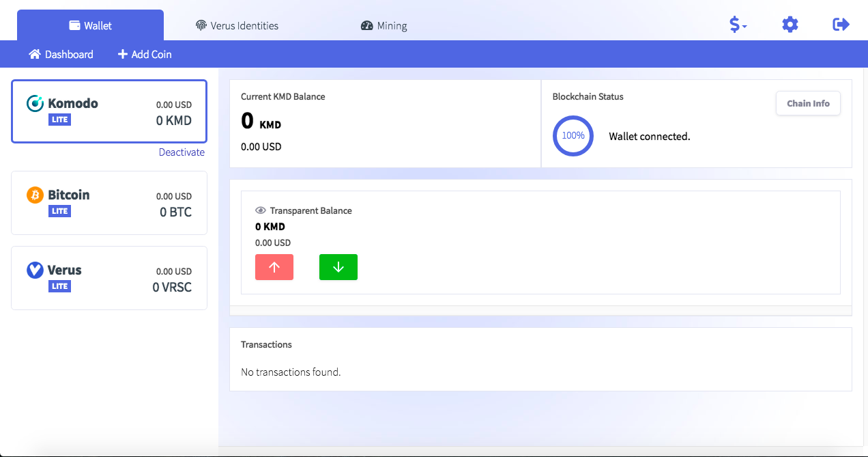Click the Verus LITE badge

60,286
